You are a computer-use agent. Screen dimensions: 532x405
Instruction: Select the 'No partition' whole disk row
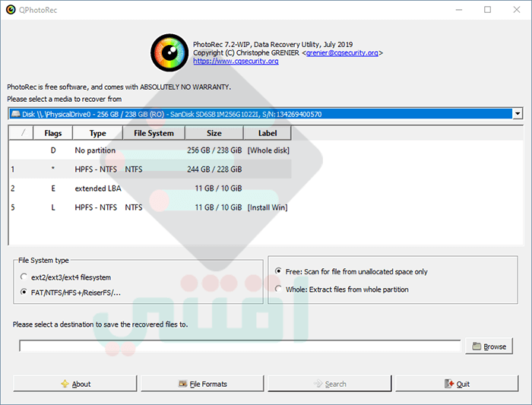tap(150, 150)
